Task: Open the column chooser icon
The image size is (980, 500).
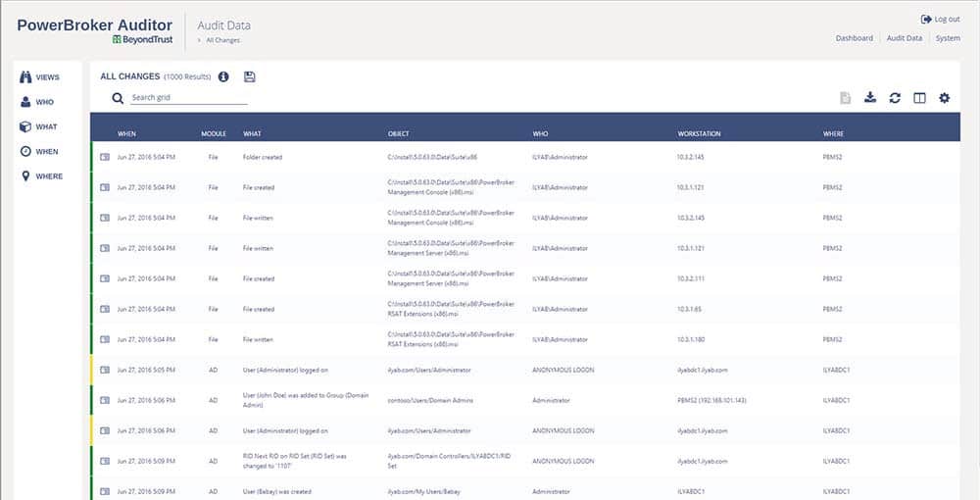Action: click(x=919, y=98)
